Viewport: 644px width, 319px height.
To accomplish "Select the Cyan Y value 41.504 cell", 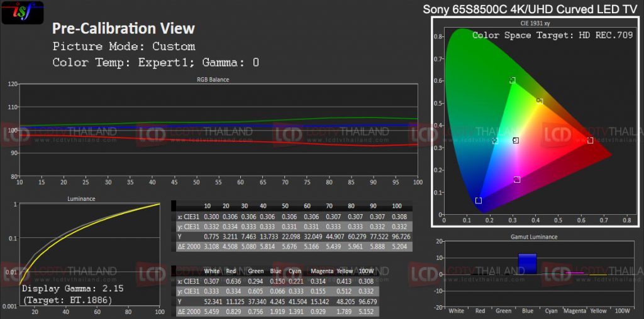I will tap(297, 301).
